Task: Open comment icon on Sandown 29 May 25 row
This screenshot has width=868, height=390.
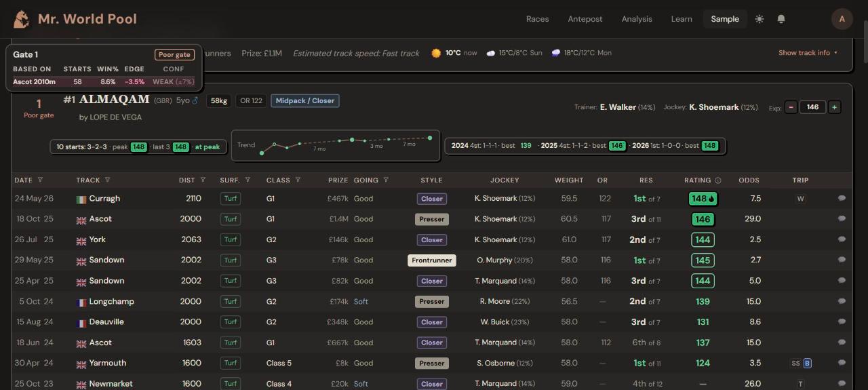Action: pyautogui.click(x=842, y=260)
